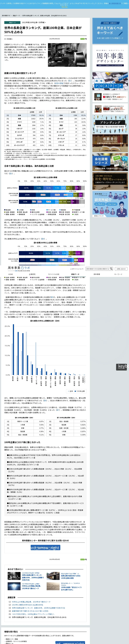Open the 周年クロスワード sidebar banner
Viewport: 129px width, 644px height.
click(110, 81)
